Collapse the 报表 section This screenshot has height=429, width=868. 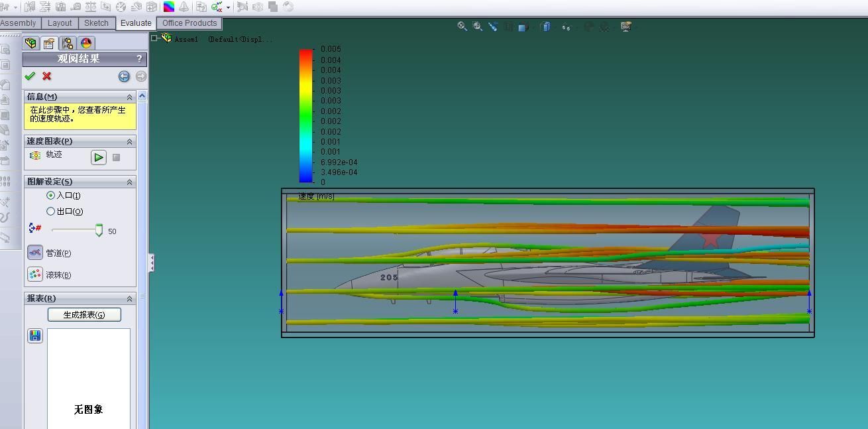tap(130, 298)
